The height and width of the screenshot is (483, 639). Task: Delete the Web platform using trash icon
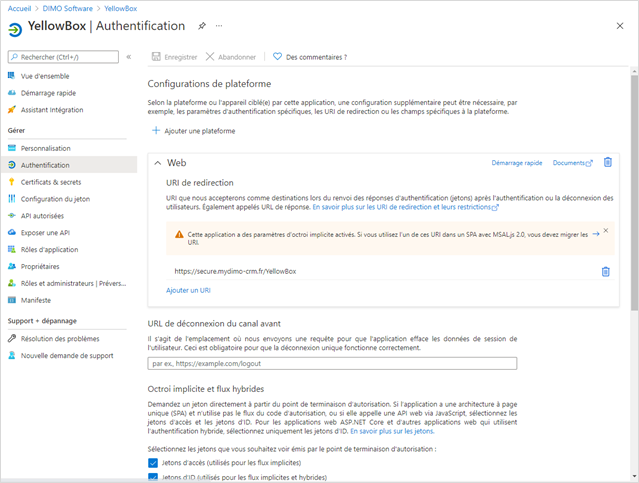[608, 162]
